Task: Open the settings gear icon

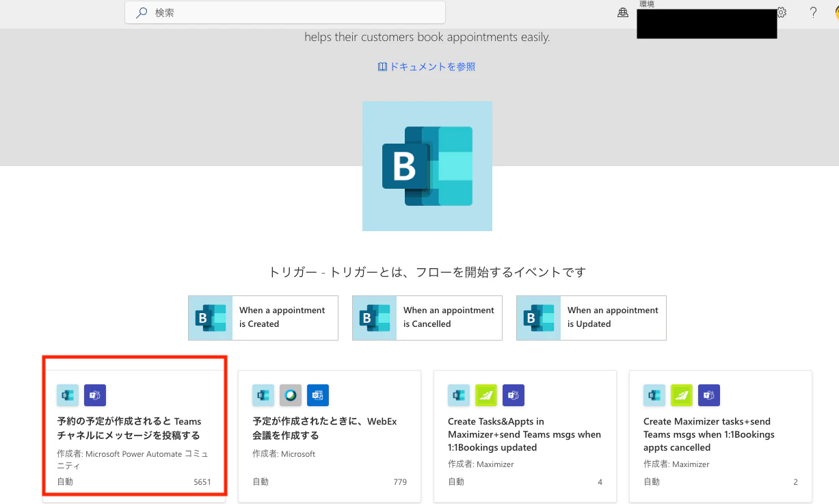Action: (x=782, y=12)
